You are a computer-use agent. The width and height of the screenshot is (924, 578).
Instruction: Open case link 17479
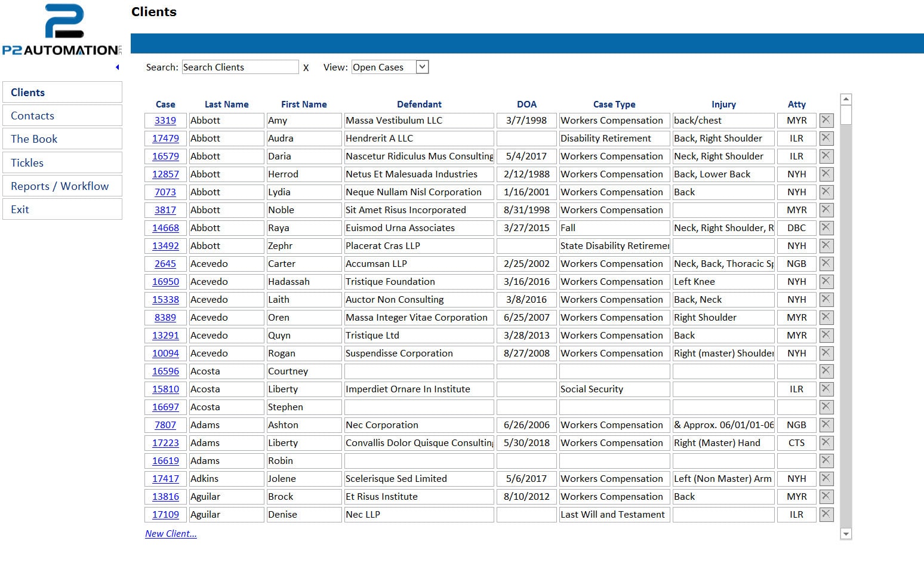click(165, 138)
